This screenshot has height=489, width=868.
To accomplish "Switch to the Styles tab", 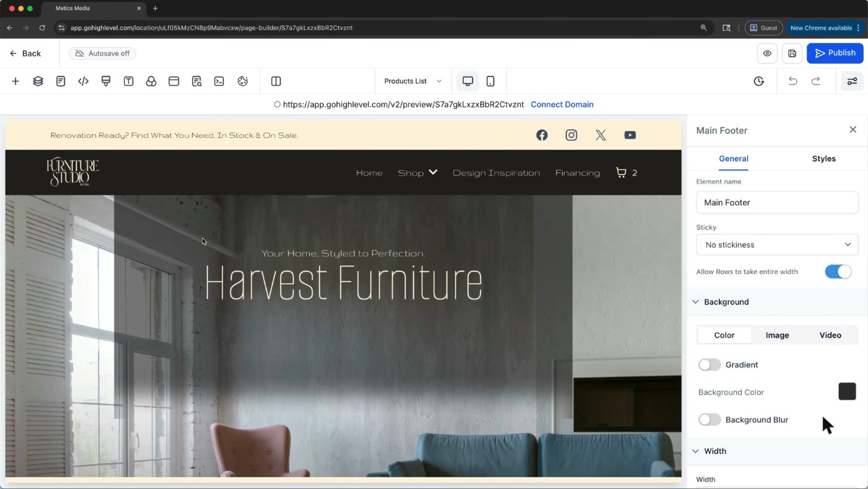I will coord(824,159).
